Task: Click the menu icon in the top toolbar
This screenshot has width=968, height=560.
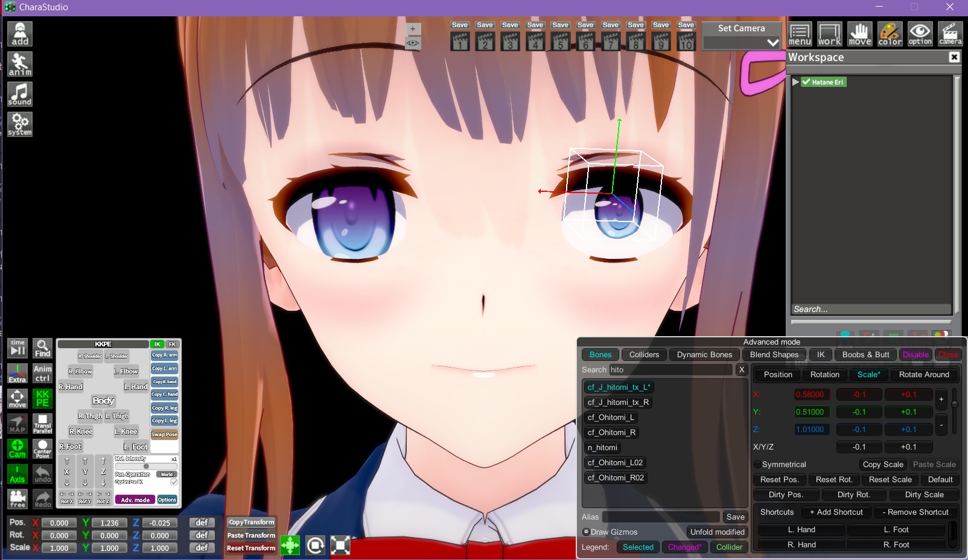Action: [x=800, y=34]
